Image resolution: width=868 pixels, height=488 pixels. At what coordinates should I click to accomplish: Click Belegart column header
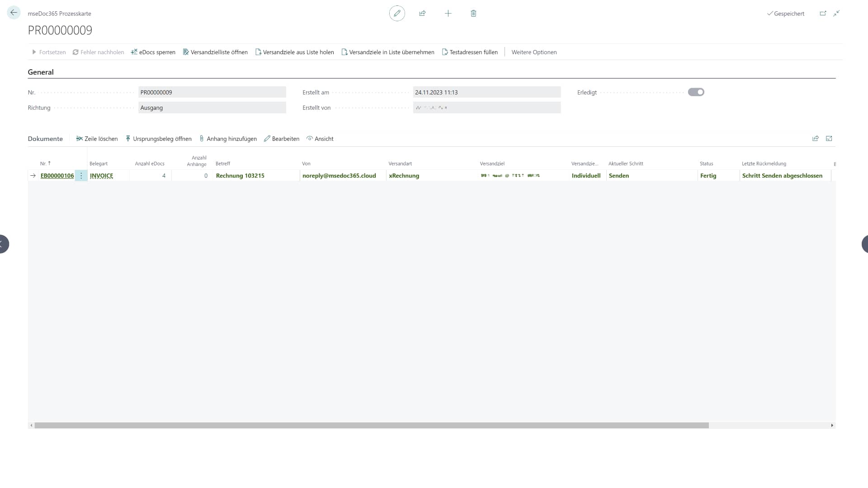click(x=99, y=164)
